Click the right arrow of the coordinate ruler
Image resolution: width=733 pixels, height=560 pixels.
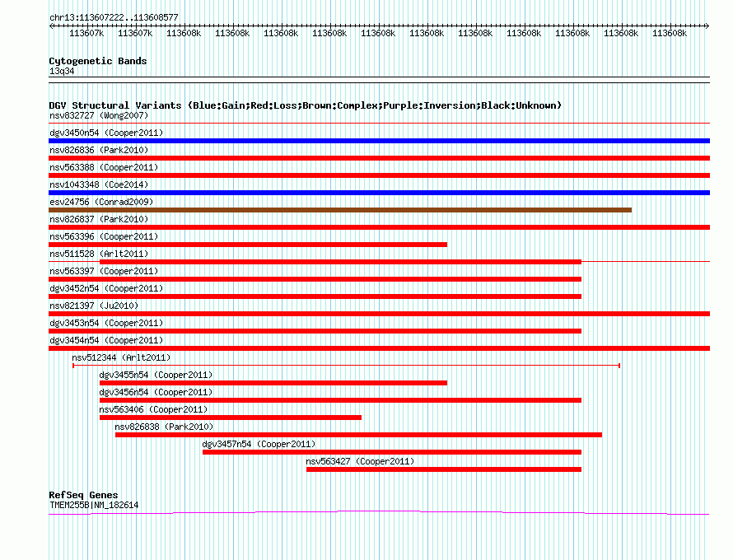[707, 26]
